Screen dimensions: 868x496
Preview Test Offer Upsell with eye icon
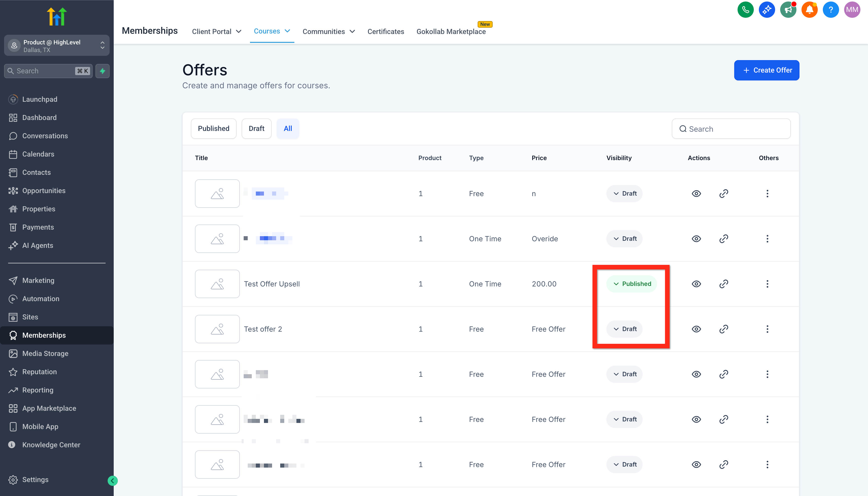pyautogui.click(x=696, y=284)
